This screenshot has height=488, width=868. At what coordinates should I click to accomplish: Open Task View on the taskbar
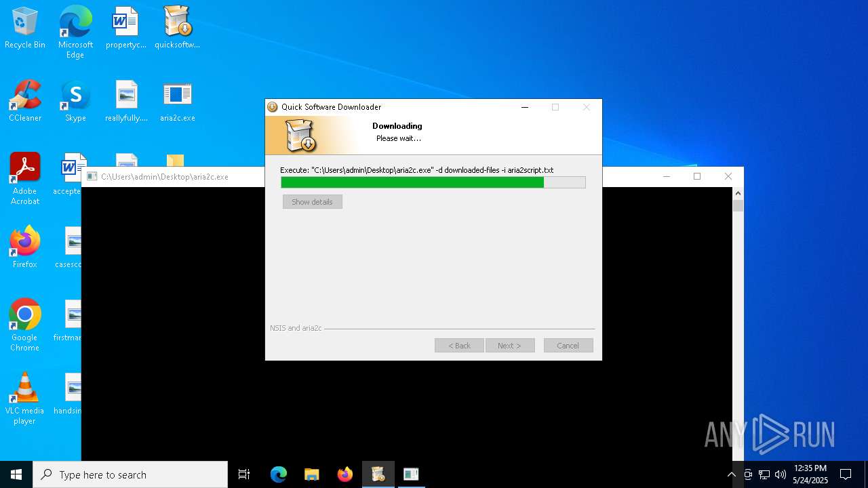244,474
